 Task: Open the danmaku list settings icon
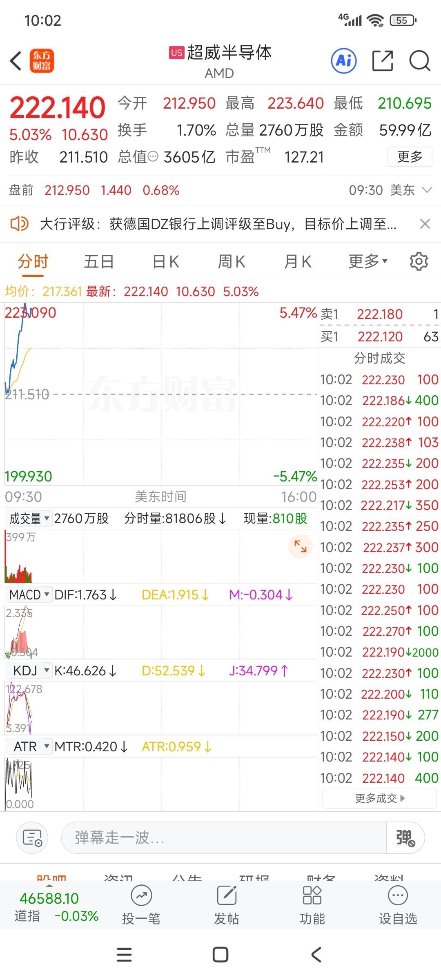coord(32,837)
